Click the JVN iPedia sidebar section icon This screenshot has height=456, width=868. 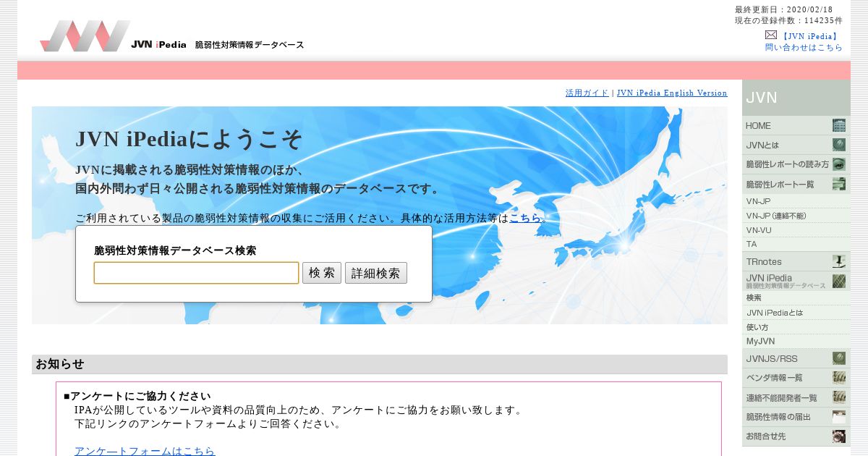[x=839, y=281]
